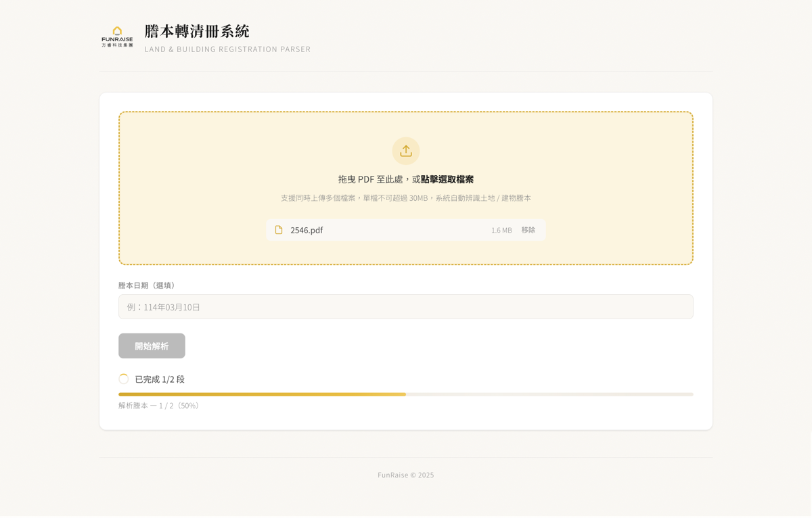This screenshot has width=812, height=518.
Task: Click the LAND & BUILDING REGISTRATION PARSER subtitle
Action: 227,49
